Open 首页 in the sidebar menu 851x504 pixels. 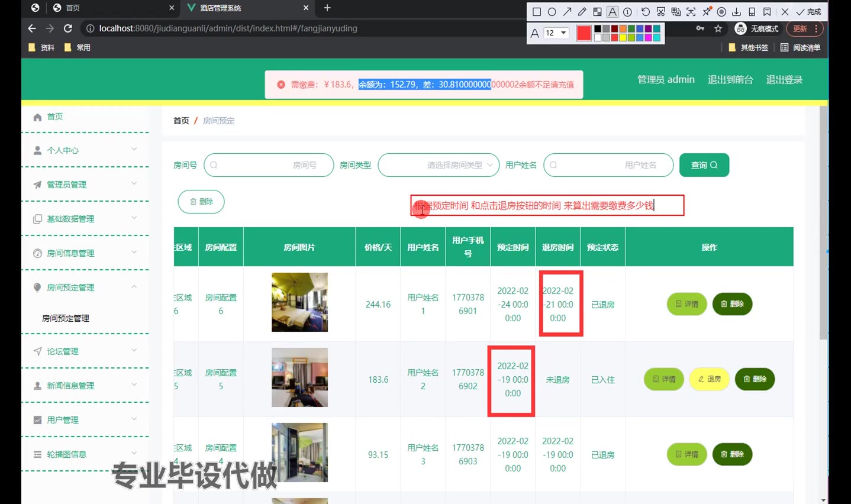[55, 117]
